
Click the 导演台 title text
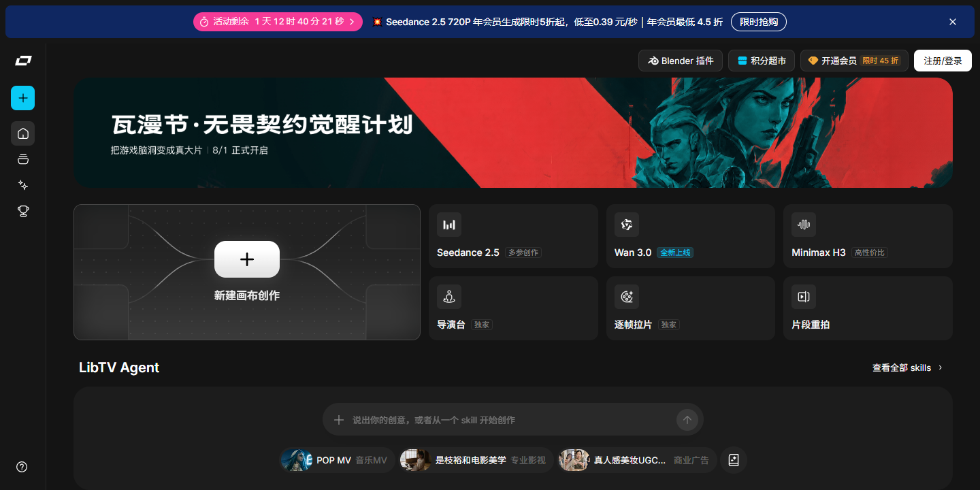click(x=451, y=325)
